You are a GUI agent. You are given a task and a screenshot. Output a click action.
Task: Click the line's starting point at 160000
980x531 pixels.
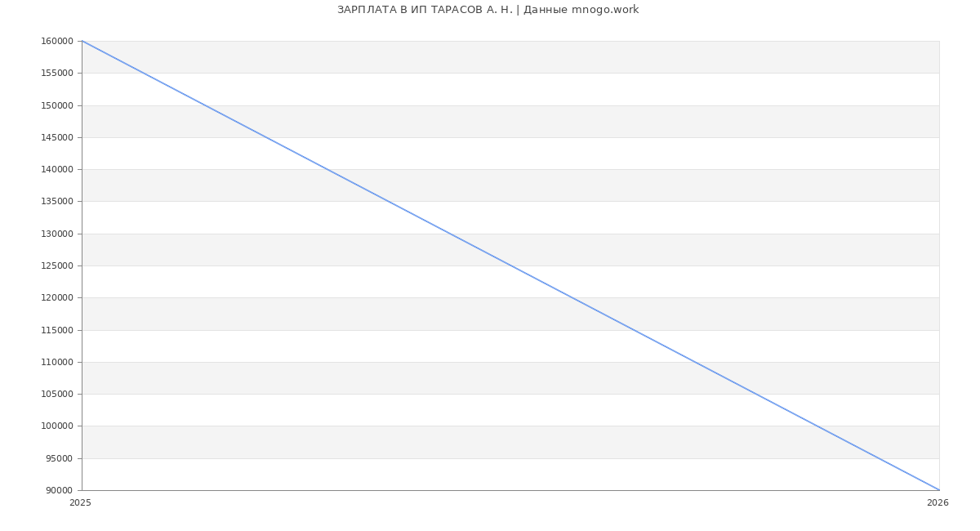[x=82, y=41]
